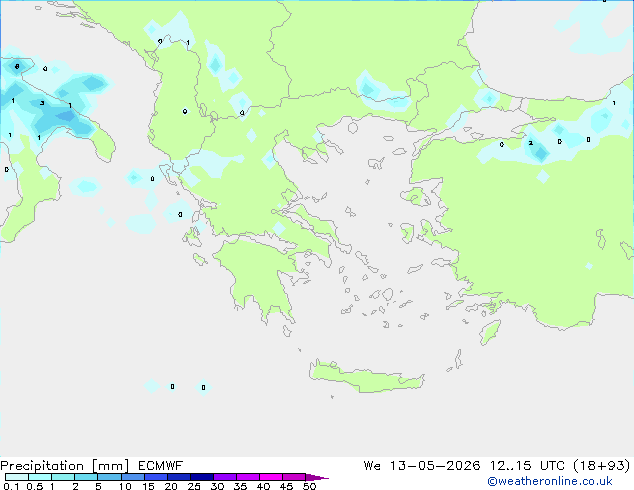
Task: Click the '(18+93)' forecast run text
Action: click(602, 466)
